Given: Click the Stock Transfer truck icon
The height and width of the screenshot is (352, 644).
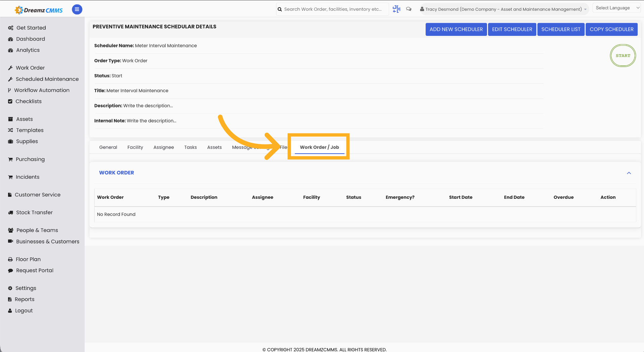Looking at the screenshot, I should 10,213.
